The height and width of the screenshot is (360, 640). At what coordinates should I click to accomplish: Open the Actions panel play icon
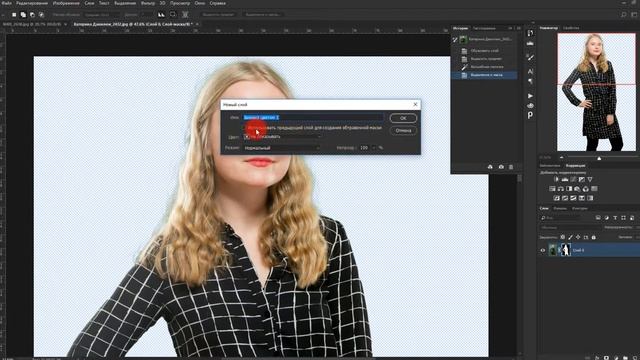(x=530, y=96)
